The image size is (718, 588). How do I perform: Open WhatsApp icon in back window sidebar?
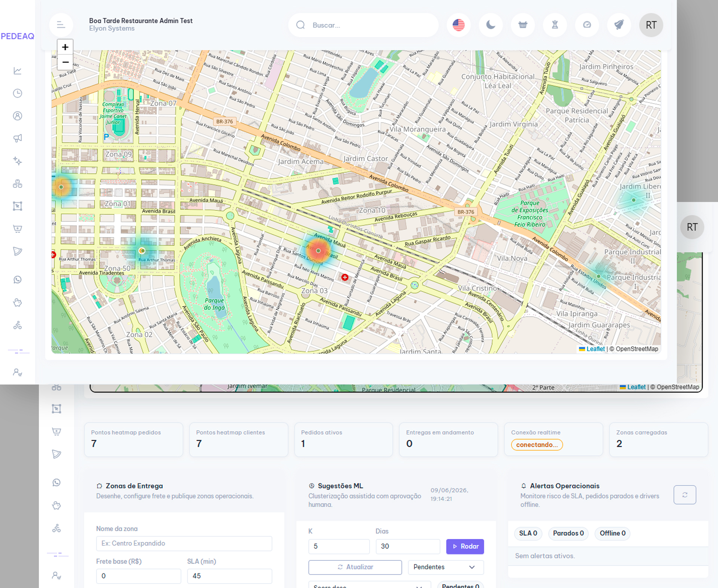(x=56, y=483)
